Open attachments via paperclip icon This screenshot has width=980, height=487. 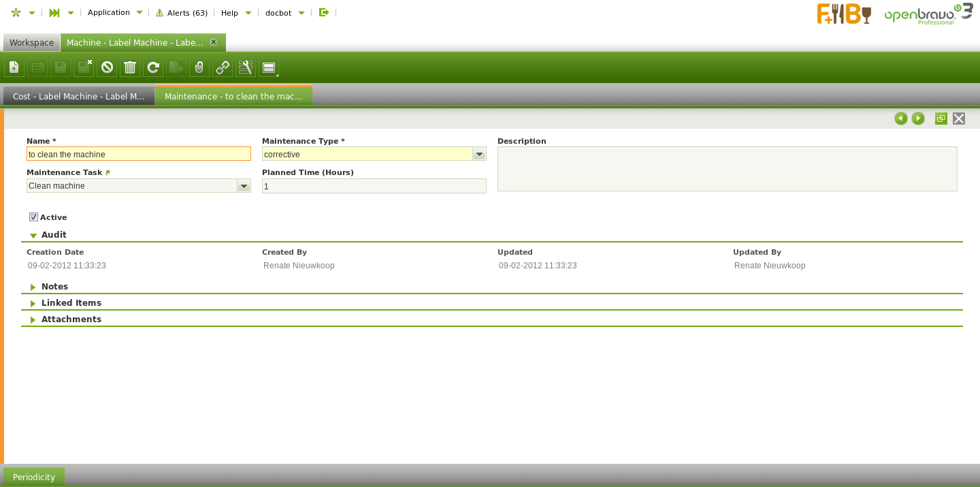[199, 67]
